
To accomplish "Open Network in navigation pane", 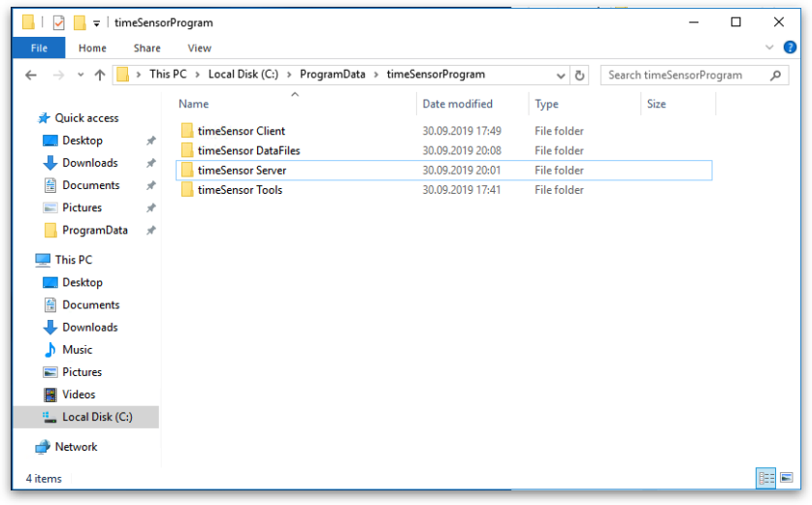I will 76,447.
